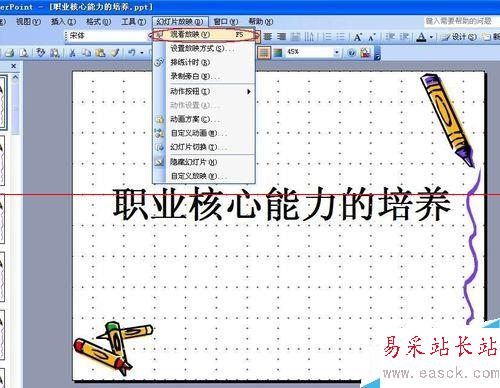
Task: Open the 工具 menu
Action: click(134, 22)
